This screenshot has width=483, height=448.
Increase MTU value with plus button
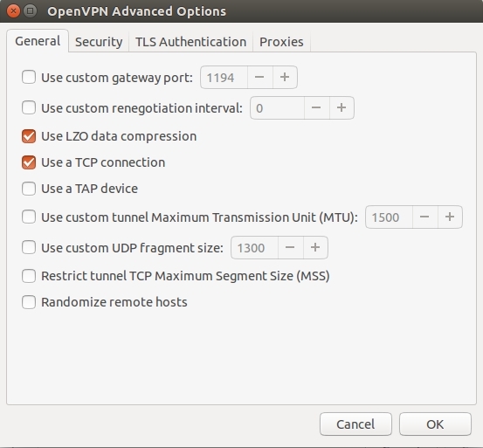tap(450, 217)
